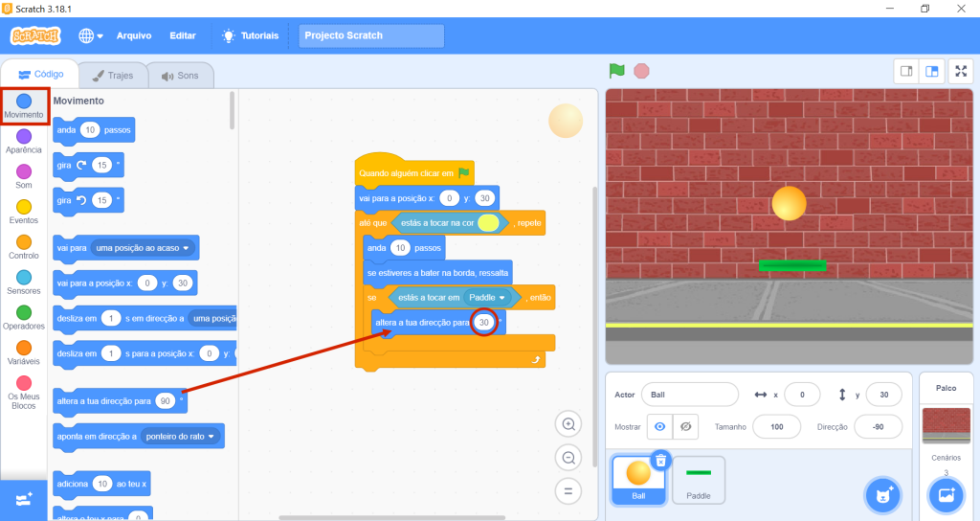Select the Movimento block category
Screen dimensions: 980x521
pyautogui.click(x=24, y=105)
